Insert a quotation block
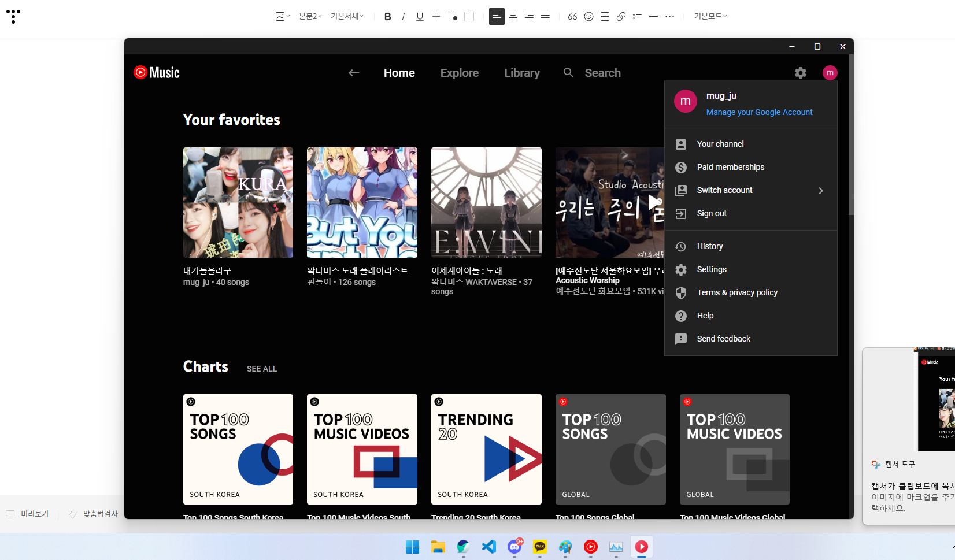The image size is (955, 560). [572, 16]
